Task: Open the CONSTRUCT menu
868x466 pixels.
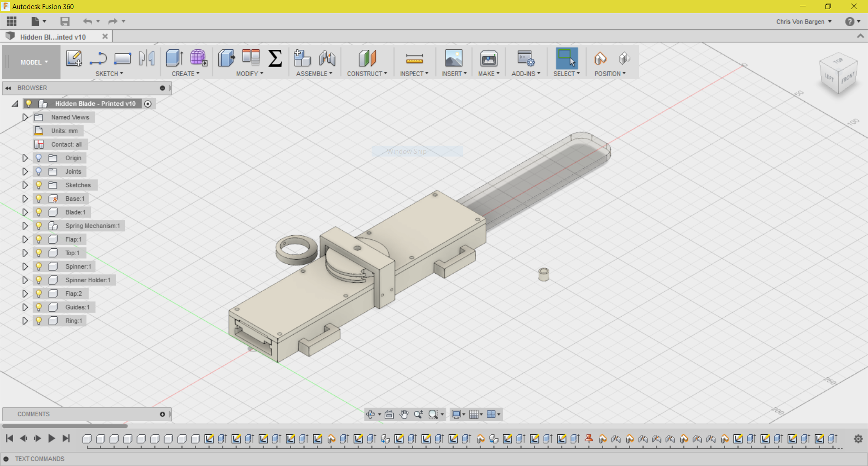Action: tap(367, 73)
